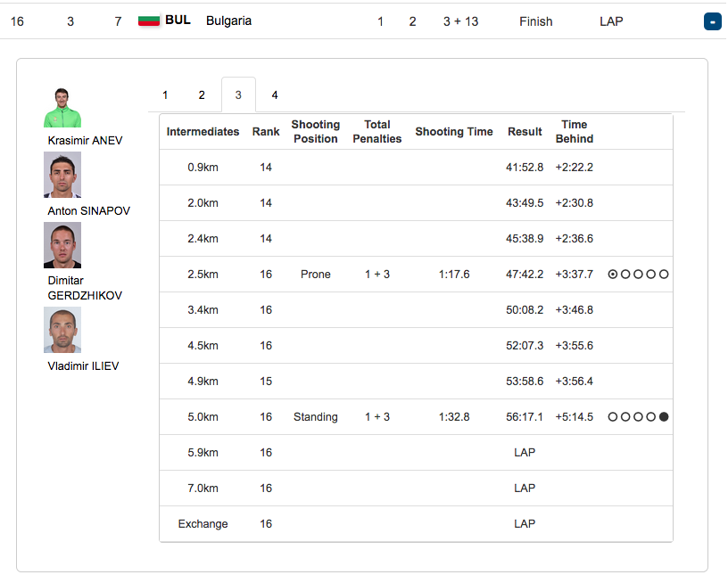Click filled last standing target circle
Viewport: 728px width, 583px height.
tap(664, 417)
